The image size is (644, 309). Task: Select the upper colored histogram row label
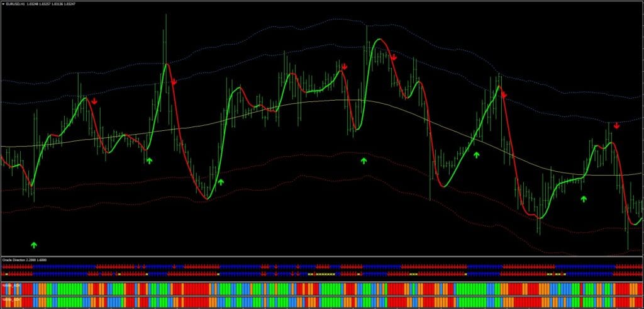click(10, 286)
